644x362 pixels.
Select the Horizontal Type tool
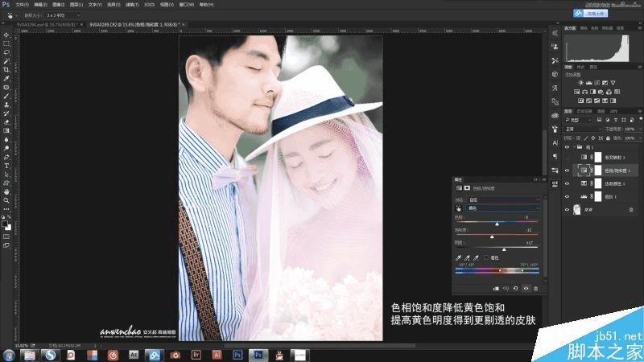6,166
